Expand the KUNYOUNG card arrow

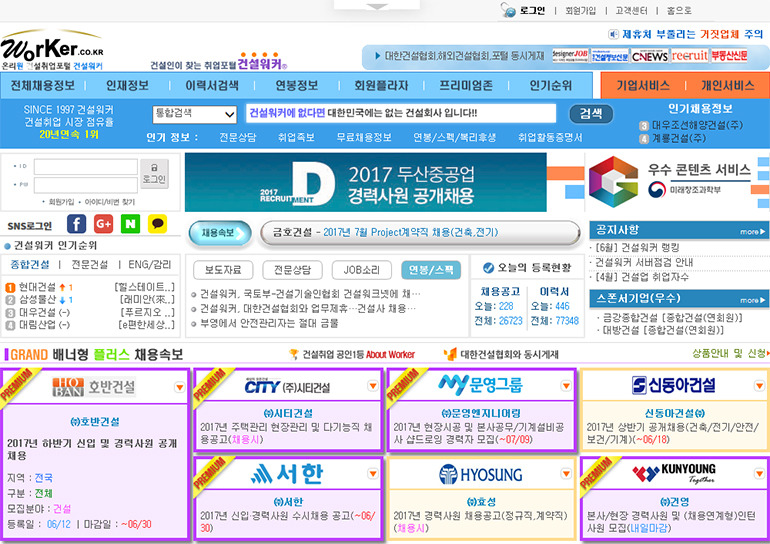(x=759, y=473)
